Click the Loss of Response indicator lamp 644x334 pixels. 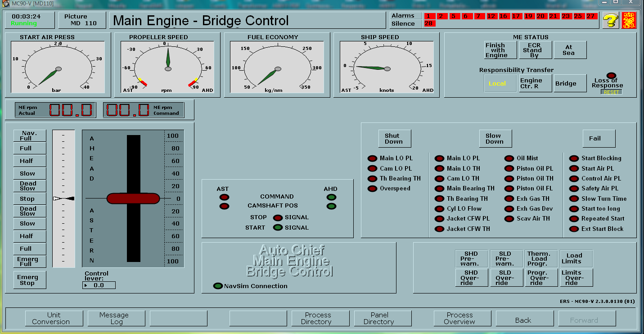(611, 76)
